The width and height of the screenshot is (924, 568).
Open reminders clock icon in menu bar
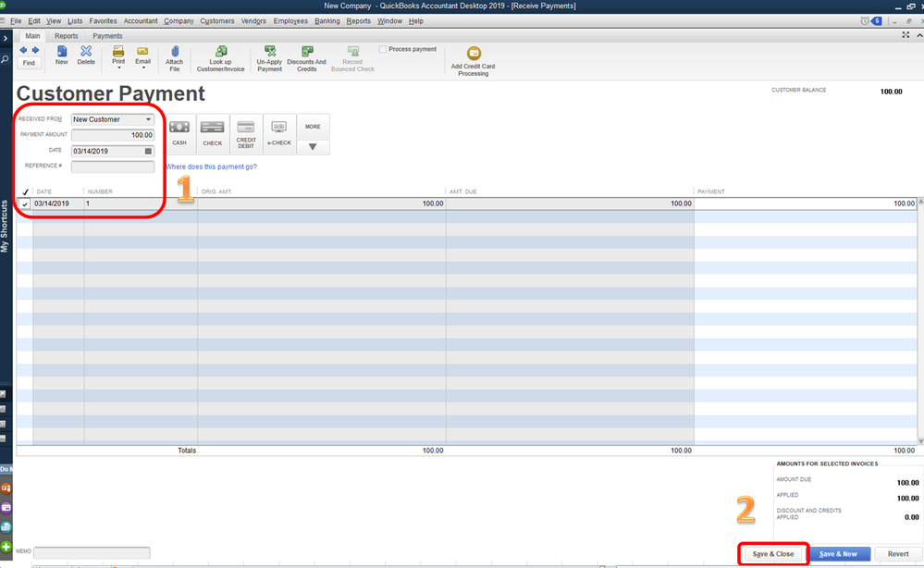865,21
